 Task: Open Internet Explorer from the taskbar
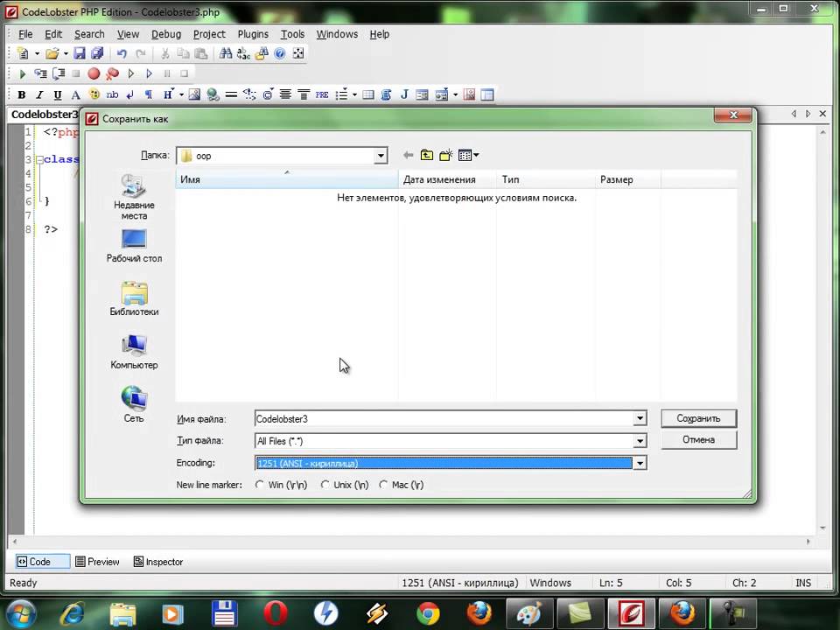pos(72,613)
